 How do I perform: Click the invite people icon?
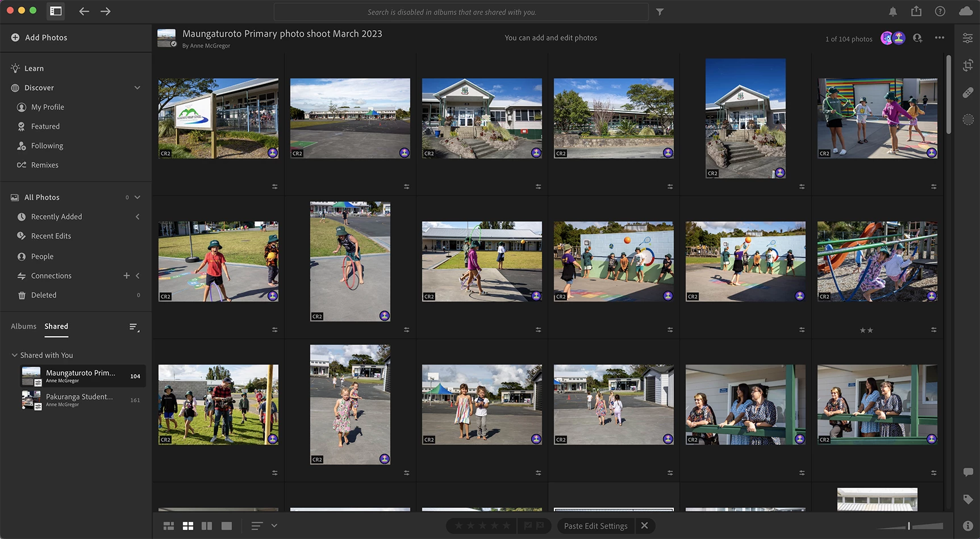tap(918, 38)
